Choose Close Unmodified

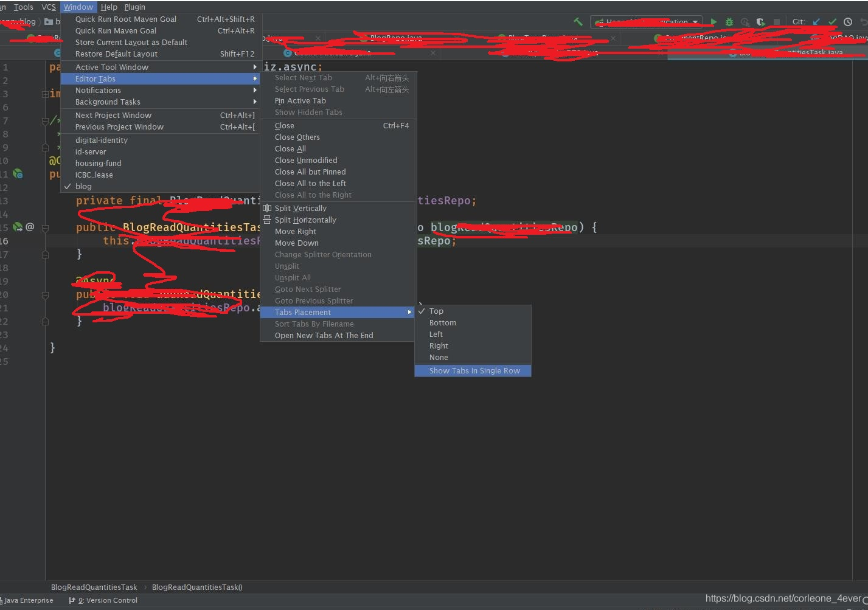click(338, 160)
